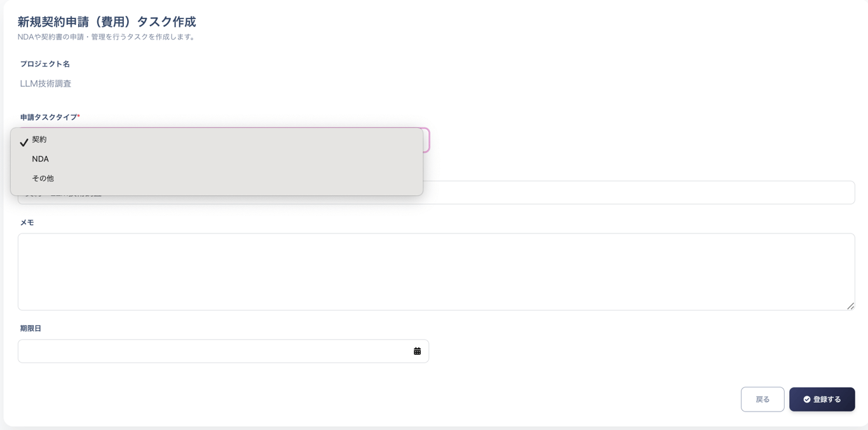868x430 pixels.
Task: Click the 戻る button
Action: pyautogui.click(x=762, y=399)
